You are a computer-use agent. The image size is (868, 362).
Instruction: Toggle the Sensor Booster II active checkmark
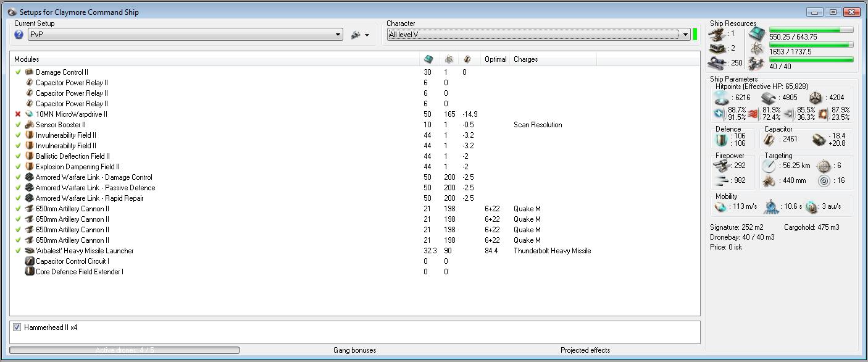(x=18, y=125)
